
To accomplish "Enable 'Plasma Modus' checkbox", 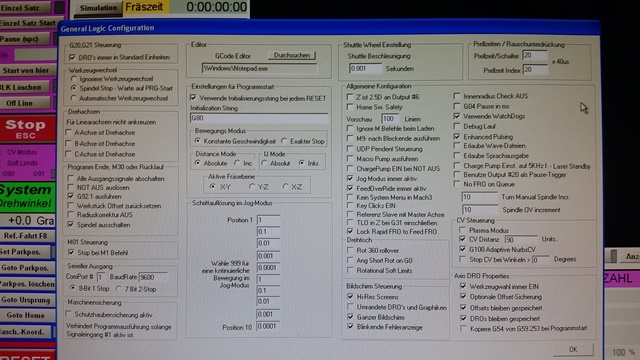I will 462,230.
